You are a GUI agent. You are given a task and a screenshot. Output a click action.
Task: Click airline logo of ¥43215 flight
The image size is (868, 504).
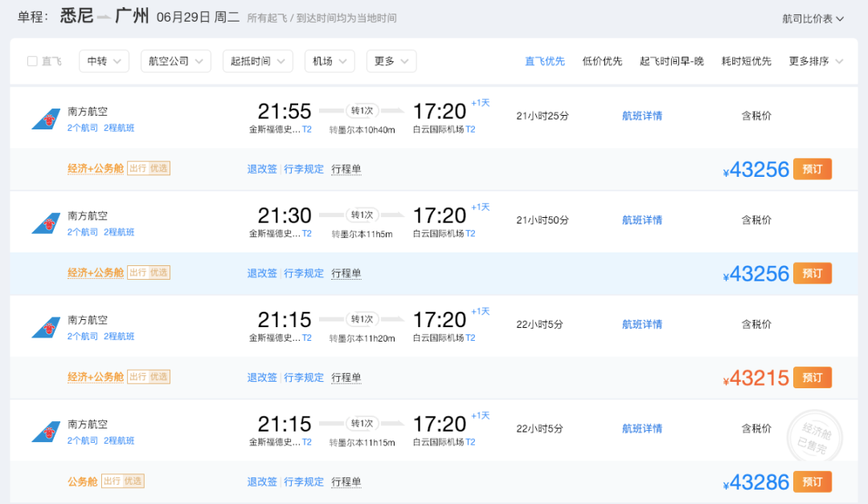click(46, 327)
